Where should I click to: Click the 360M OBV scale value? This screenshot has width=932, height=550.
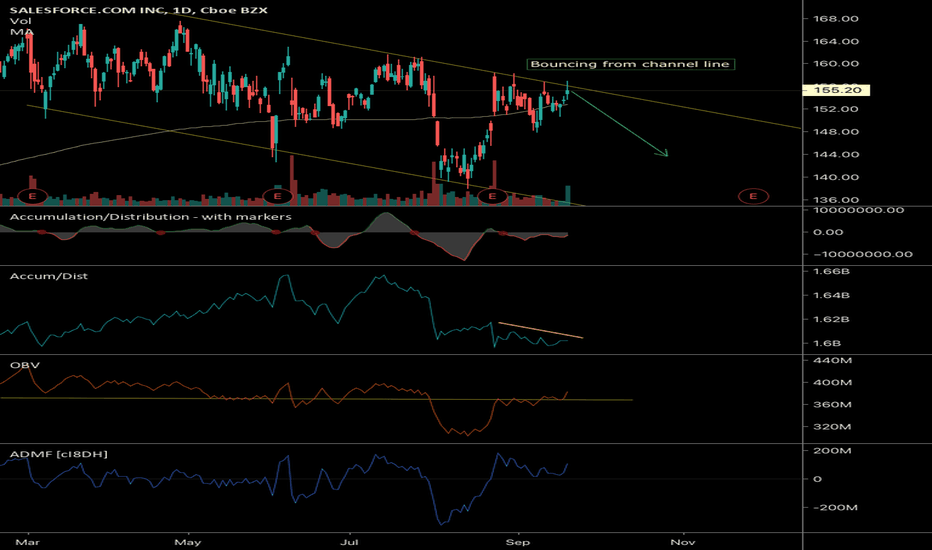coord(832,404)
